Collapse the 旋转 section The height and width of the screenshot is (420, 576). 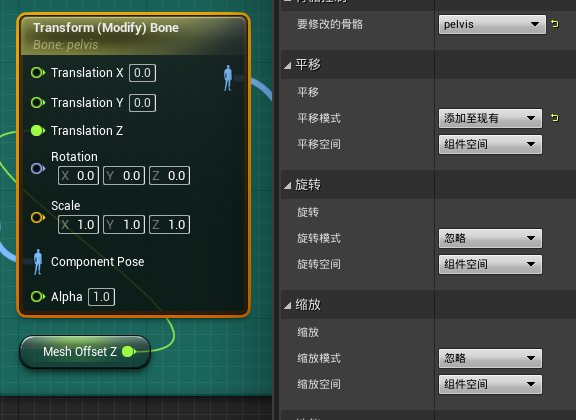tap(288, 186)
